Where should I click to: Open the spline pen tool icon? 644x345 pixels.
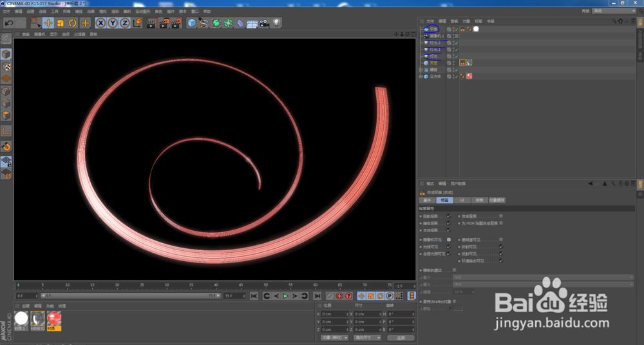pyautogui.click(x=204, y=23)
